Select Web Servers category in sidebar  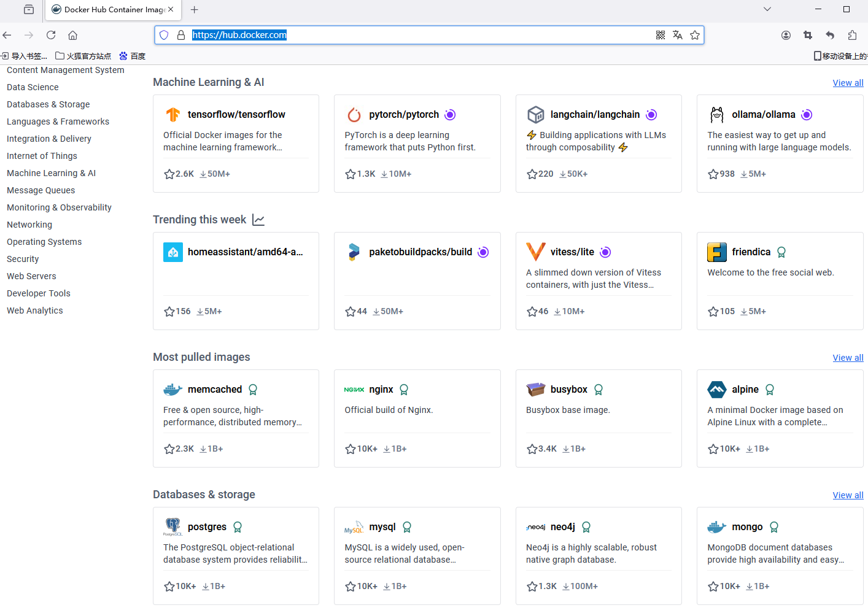tap(31, 276)
